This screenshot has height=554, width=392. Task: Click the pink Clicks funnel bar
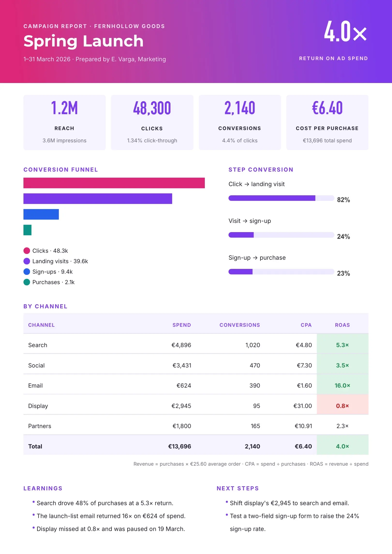point(114,183)
